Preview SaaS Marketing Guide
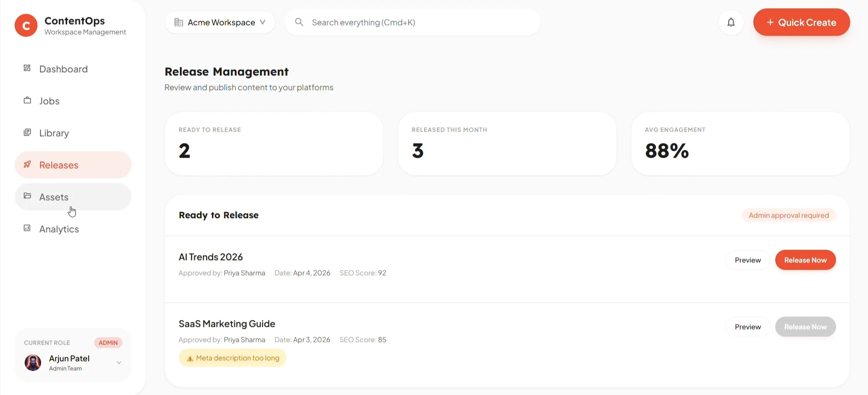The height and width of the screenshot is (395, 868). [x=748, y=327]
